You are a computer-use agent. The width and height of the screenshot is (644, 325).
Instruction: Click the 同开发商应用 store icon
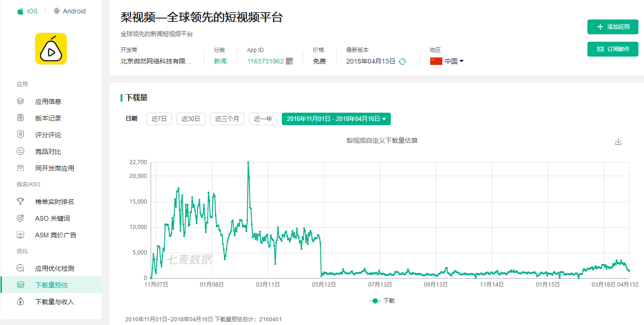[x=20, y=168]
